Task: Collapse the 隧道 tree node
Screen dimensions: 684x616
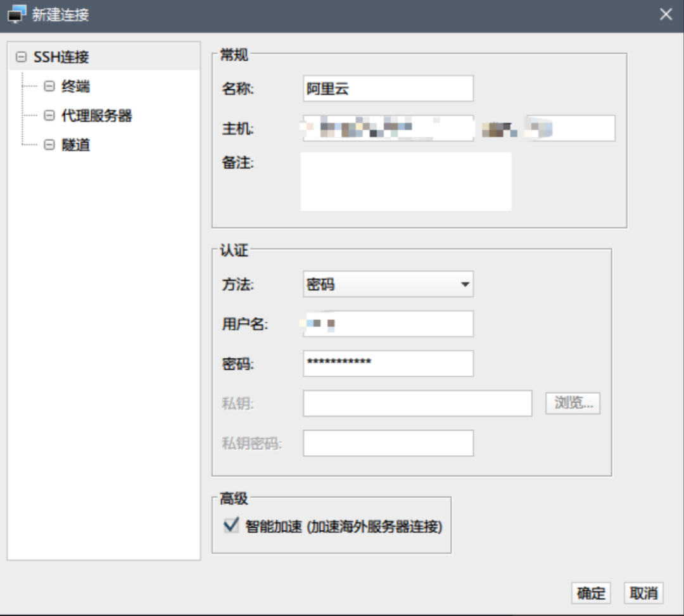Action: click(x=49, y=145)
